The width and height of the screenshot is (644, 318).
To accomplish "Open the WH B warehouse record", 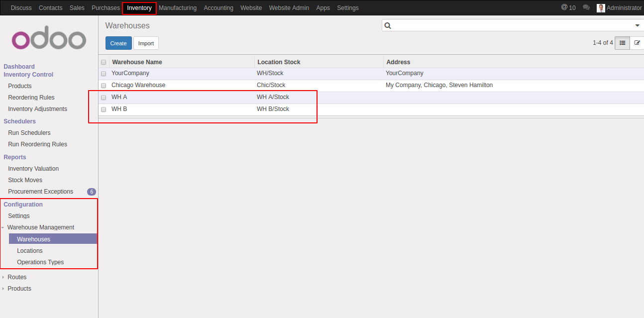I will pyautogui.click(x=119, y=109).
